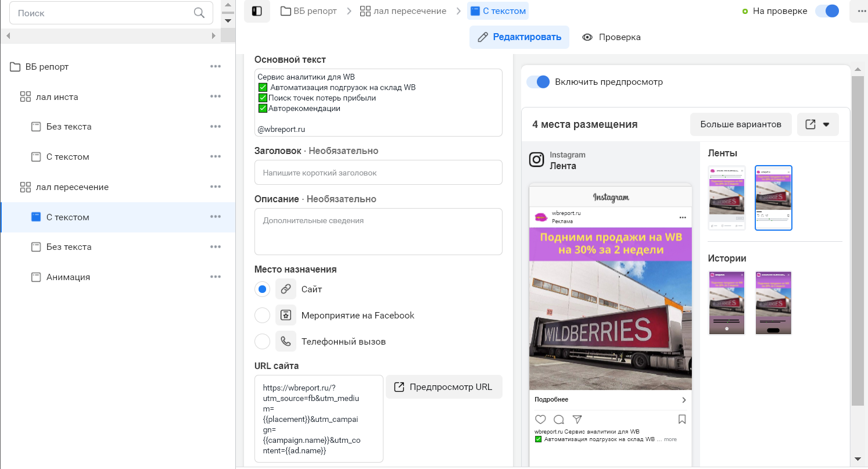Open the more options menu for лал инста
868x469 pixels.
(x=216, y=96)
